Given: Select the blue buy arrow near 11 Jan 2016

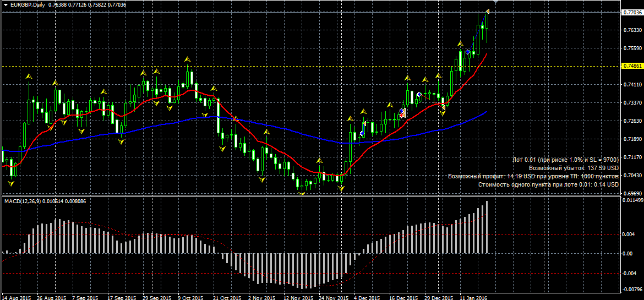Looking at the screenshot, I should coord(468,52).
